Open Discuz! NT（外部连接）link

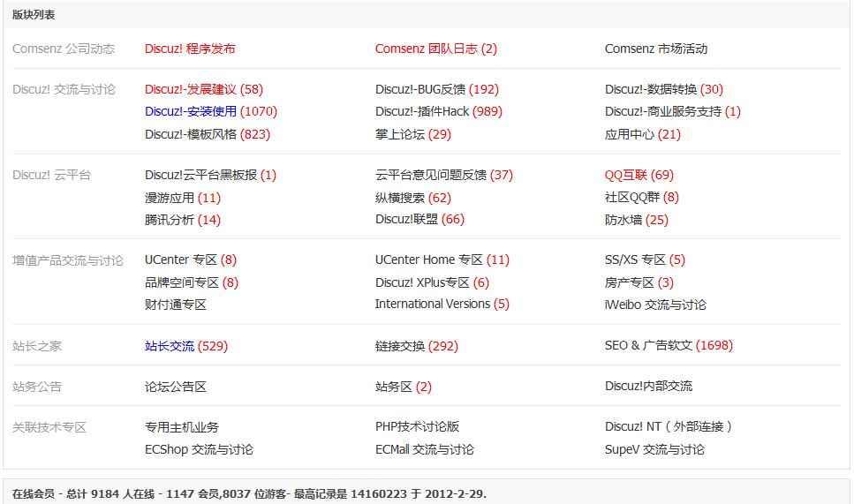tap(669, 426)
